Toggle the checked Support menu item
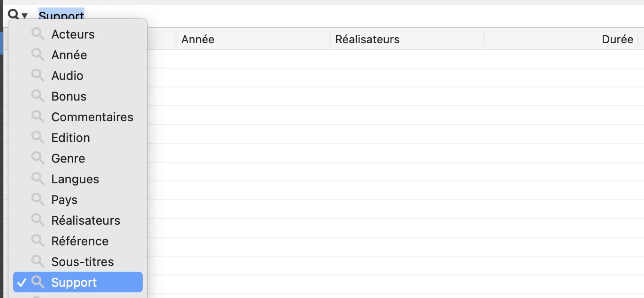Screen dimensions: 644x298 (74, 282)
